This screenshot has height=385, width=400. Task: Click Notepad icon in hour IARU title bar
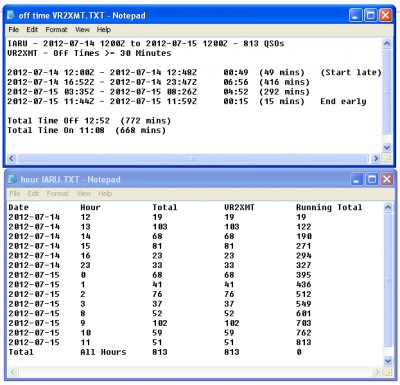pyautogui.click(x=13, y=179)
